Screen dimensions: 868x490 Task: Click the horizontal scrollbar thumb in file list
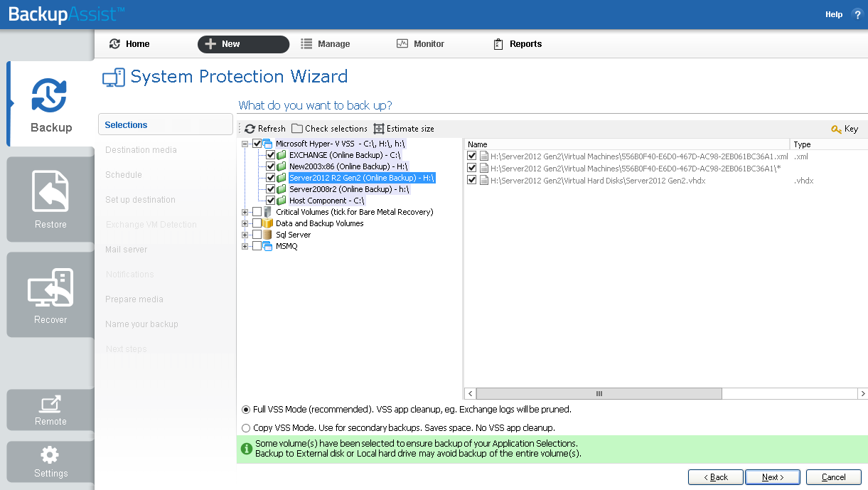coord(599,393)
